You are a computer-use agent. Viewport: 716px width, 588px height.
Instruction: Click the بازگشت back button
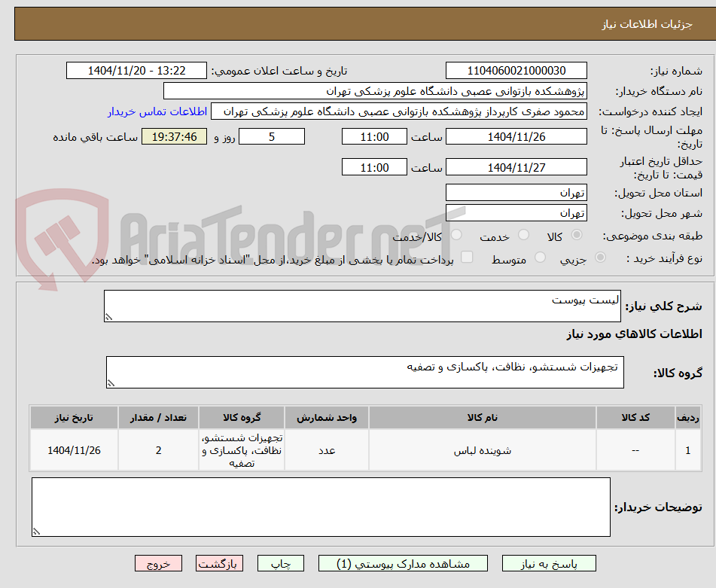pos(219,563)
